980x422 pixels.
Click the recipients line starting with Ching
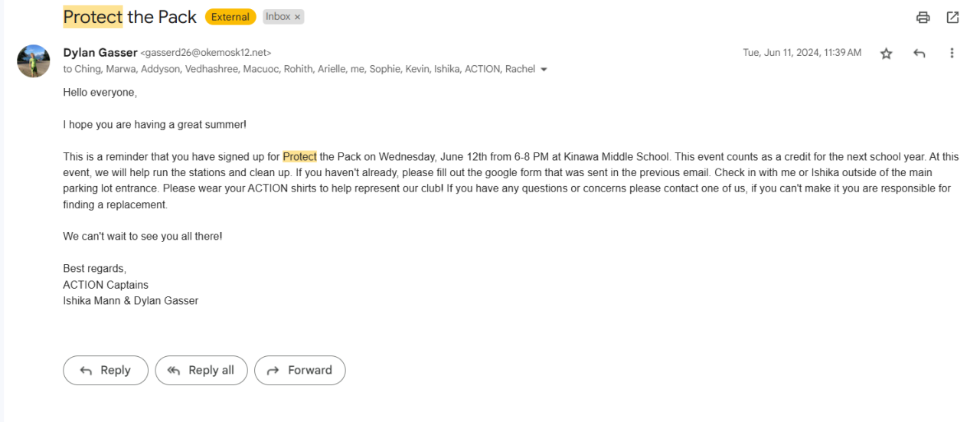tap(299, 69)
